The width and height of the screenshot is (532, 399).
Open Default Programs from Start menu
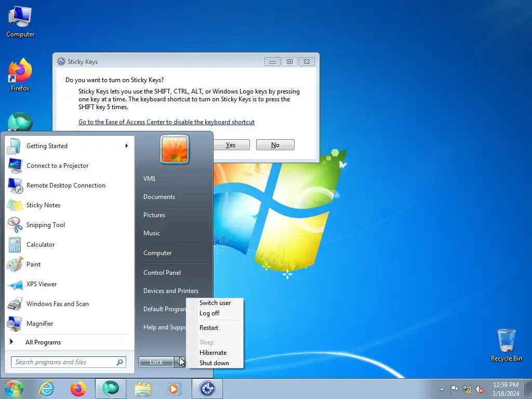tap(165, 309)
